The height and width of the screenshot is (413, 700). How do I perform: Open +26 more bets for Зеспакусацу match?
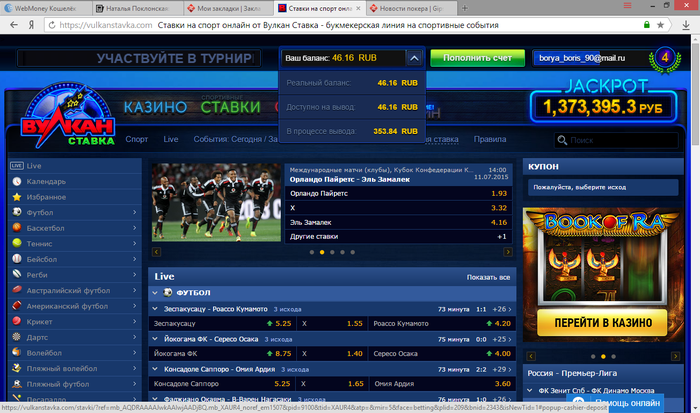point(502,309)
